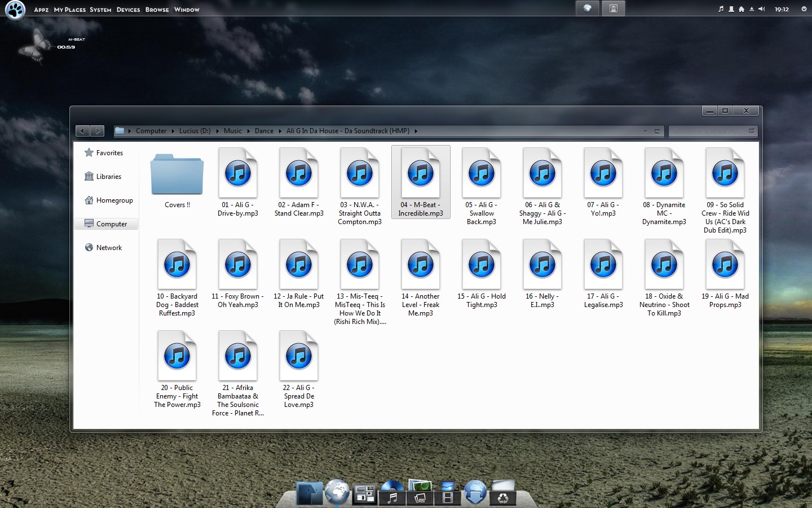
Task: Select 20 - Public Enemy - Fight The Power.mp3
Action: click(x=177, y=370)
